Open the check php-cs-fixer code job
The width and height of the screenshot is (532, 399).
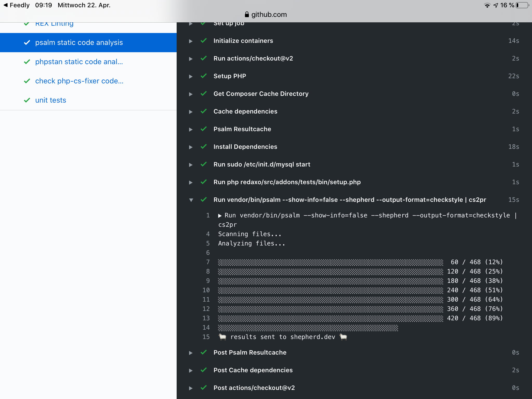tap(79, 81)
